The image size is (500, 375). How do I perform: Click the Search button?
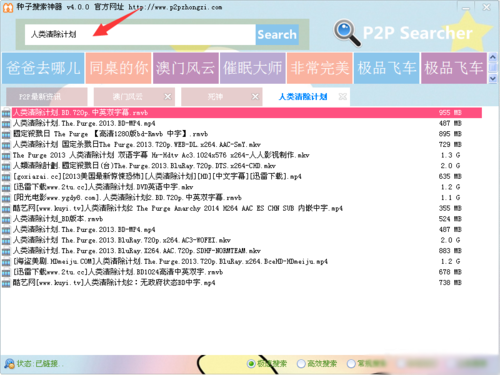pos(277,35)
